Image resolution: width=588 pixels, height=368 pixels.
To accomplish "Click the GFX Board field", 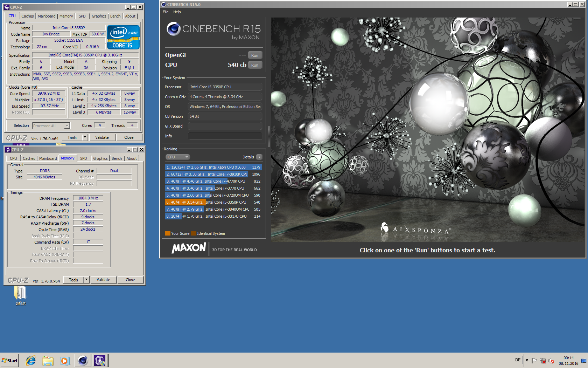I will tap(225, 126).
